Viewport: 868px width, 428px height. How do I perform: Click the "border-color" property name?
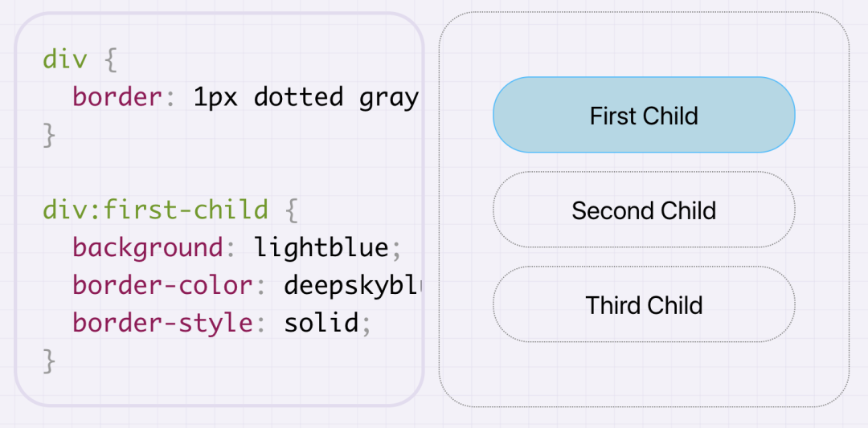tap(162, 285)
